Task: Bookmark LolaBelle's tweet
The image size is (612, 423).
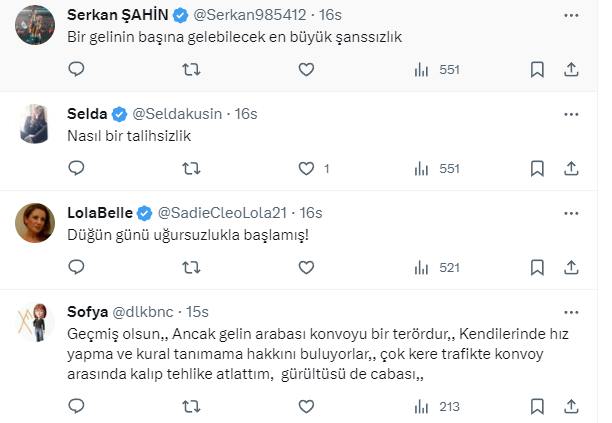Action: 537,268
